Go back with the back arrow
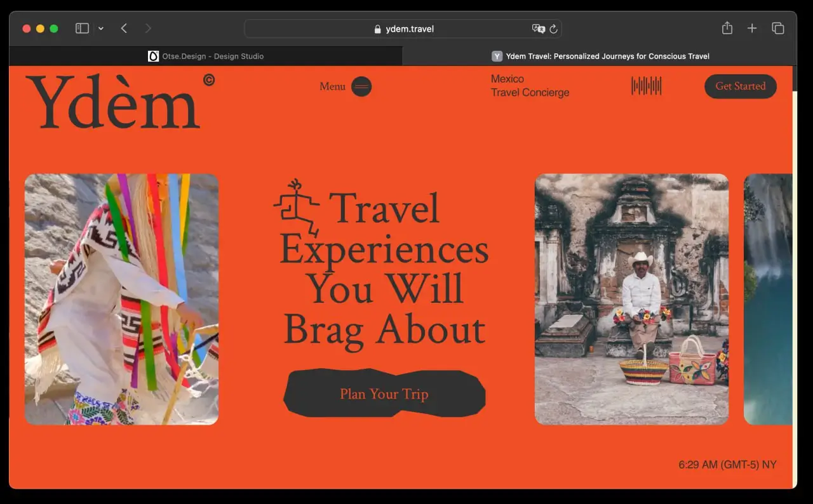 pyautogui.click(x=124, y=29)
